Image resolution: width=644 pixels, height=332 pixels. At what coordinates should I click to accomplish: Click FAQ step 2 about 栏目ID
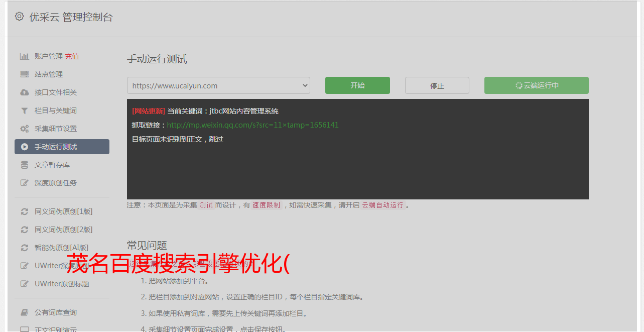pos(256,297)
